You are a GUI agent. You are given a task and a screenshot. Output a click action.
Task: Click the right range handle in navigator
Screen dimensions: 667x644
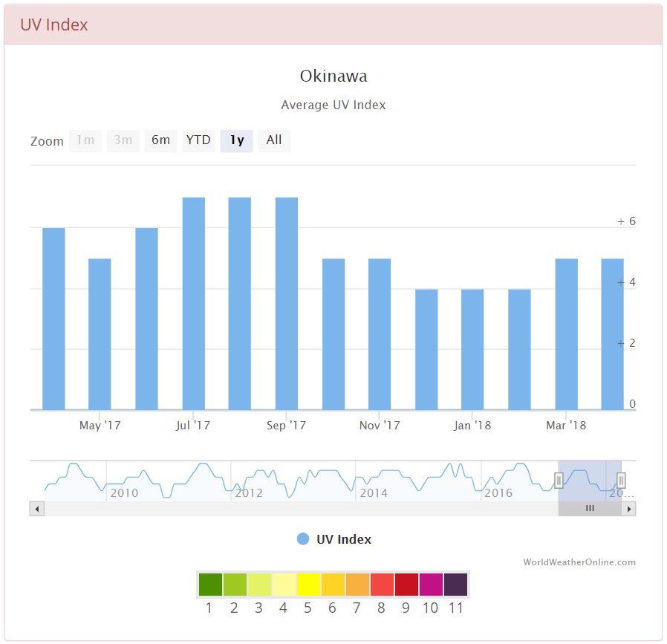pos(621,481)
